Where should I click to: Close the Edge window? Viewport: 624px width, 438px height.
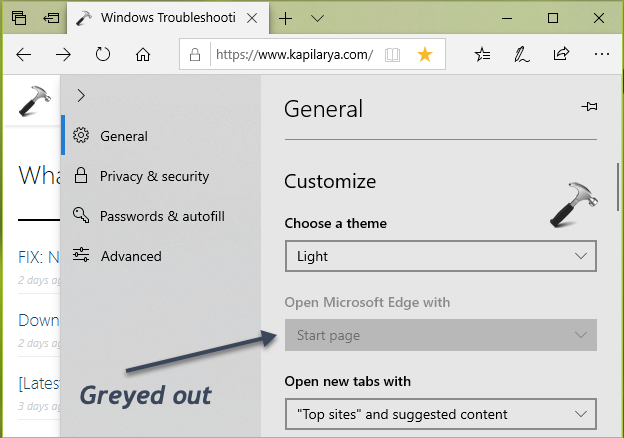tap(599, 18)
